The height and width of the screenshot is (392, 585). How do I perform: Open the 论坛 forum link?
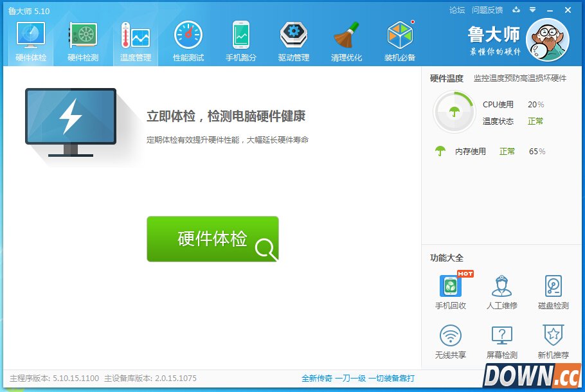457,10
